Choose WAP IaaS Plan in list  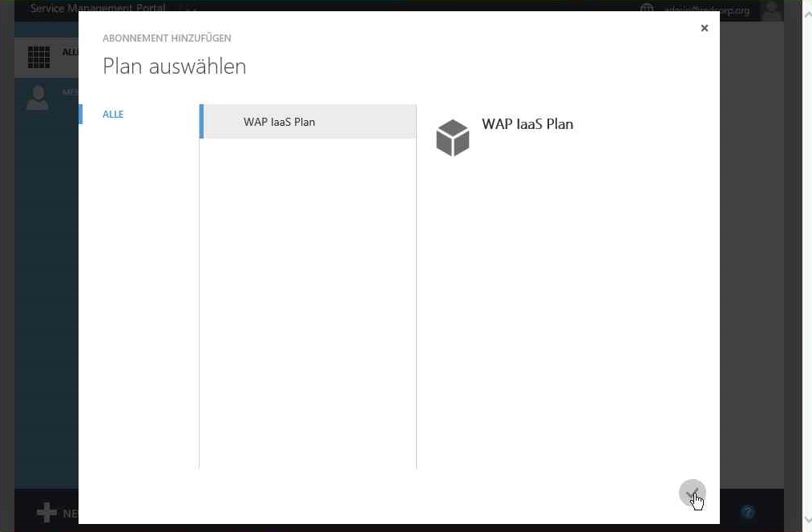[x=308, y=122]
